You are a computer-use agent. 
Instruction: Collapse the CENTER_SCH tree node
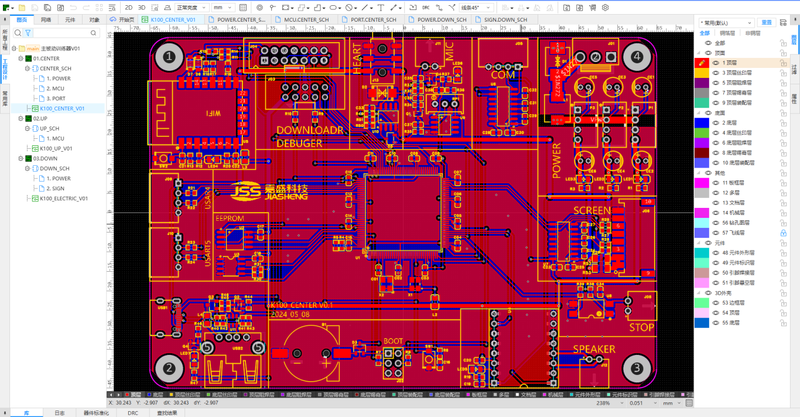(x=28, y=68)
